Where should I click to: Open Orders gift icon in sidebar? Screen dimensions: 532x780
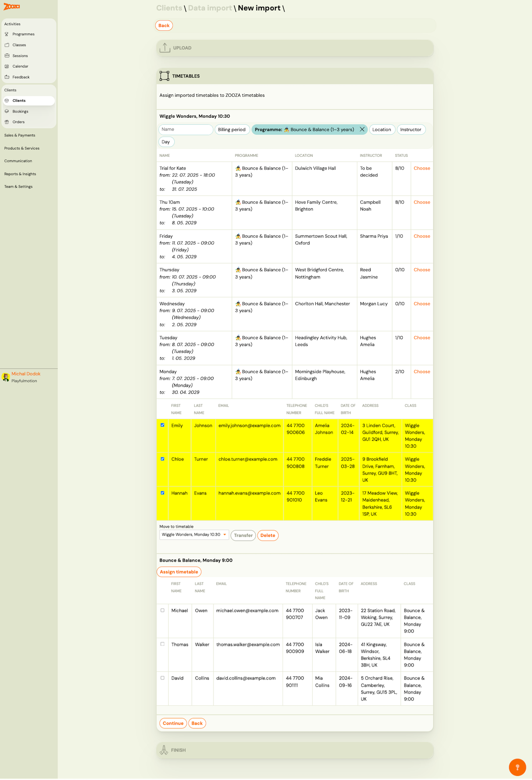[x=7, y=122]
